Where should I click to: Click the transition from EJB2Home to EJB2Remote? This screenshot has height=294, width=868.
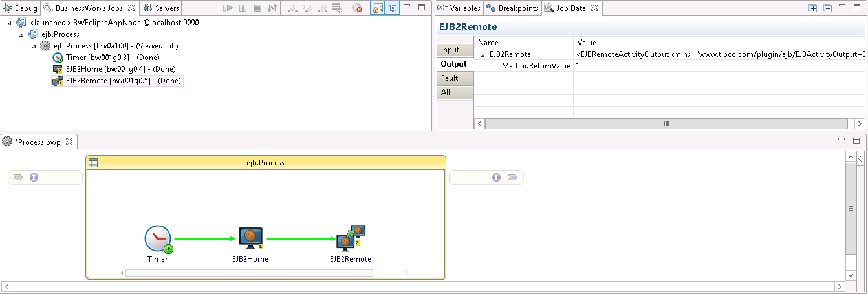coord(301,238)
